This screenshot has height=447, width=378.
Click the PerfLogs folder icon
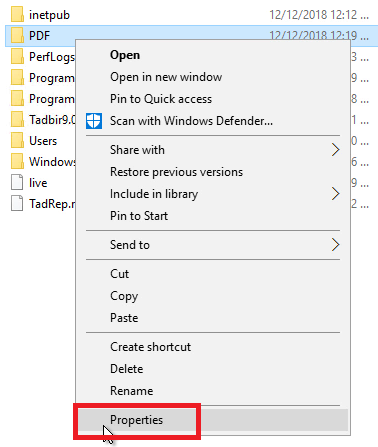click(17, 56)
